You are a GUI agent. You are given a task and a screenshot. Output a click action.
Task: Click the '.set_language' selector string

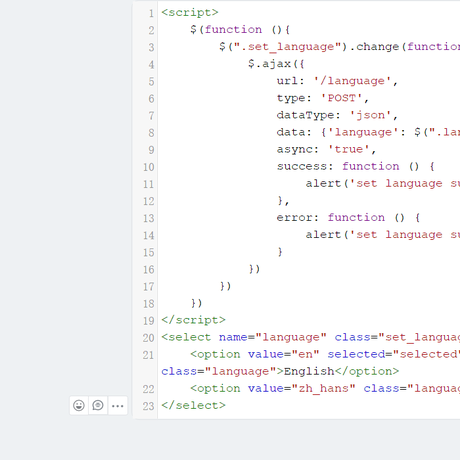(287, 47)
